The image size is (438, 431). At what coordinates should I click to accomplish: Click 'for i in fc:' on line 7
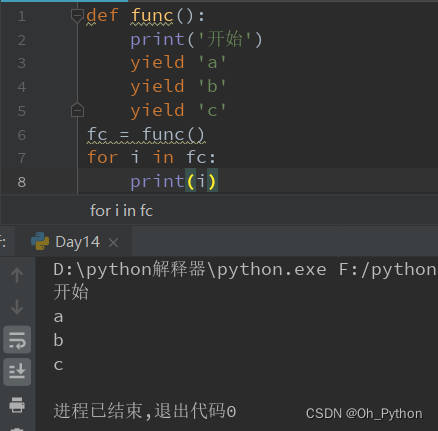pos(152,157)
